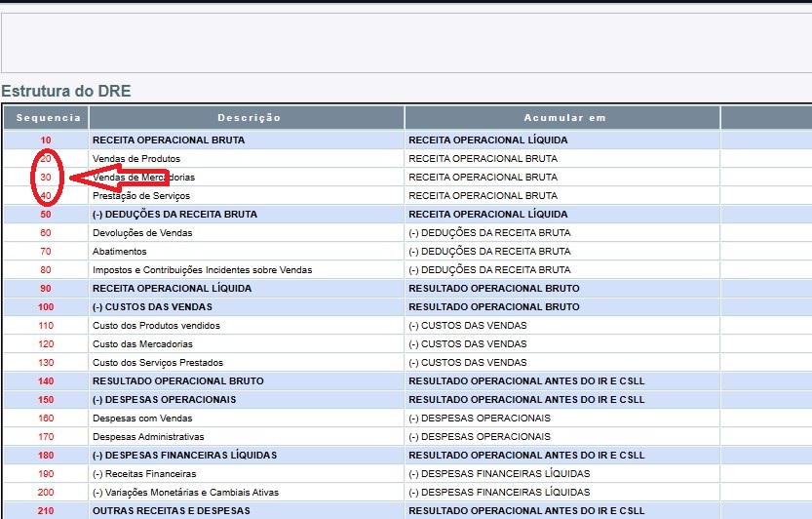Click the Descrição column header
Viewport: 812px width, 519px height.
[248, 118]
